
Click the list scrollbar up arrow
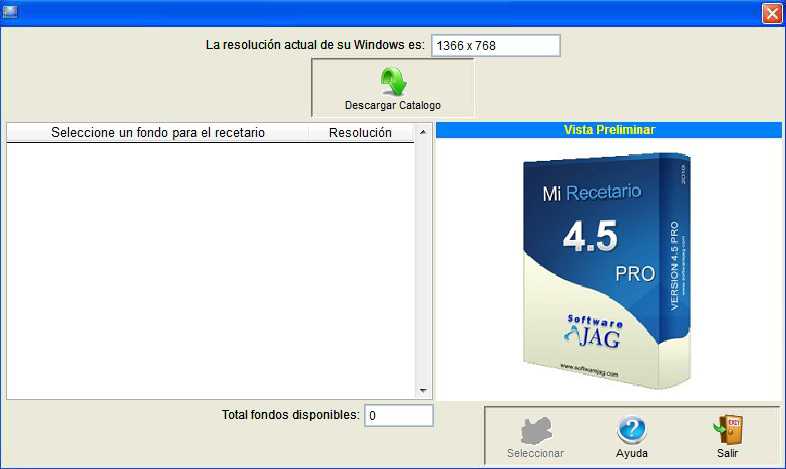(423, 132)
